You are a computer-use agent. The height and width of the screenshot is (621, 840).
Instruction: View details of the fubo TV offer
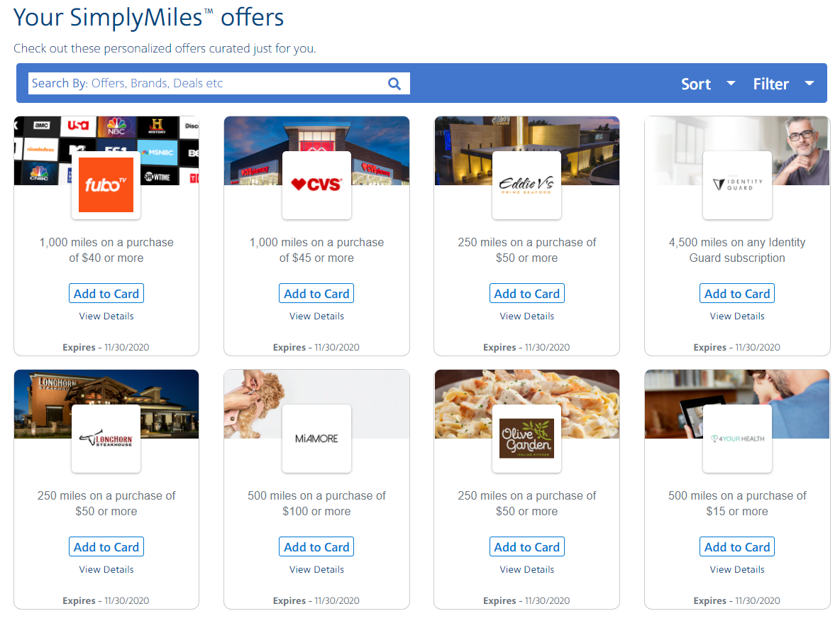pos(106,316)
